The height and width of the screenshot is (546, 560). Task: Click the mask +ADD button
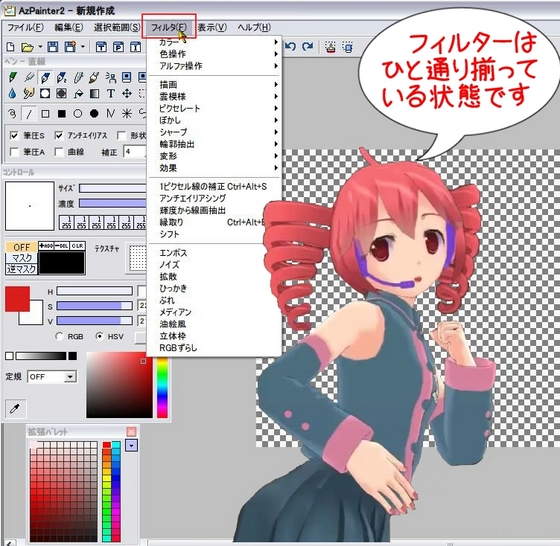coord(46,246)
